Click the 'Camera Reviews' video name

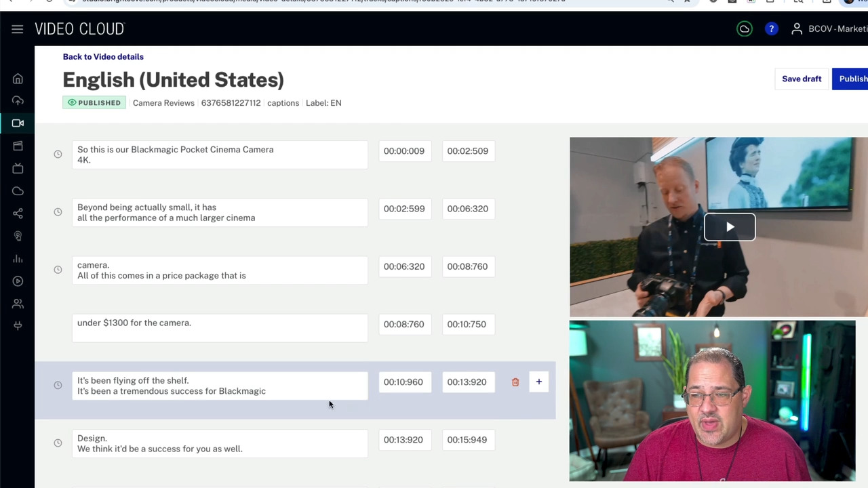tap(163, 103)
